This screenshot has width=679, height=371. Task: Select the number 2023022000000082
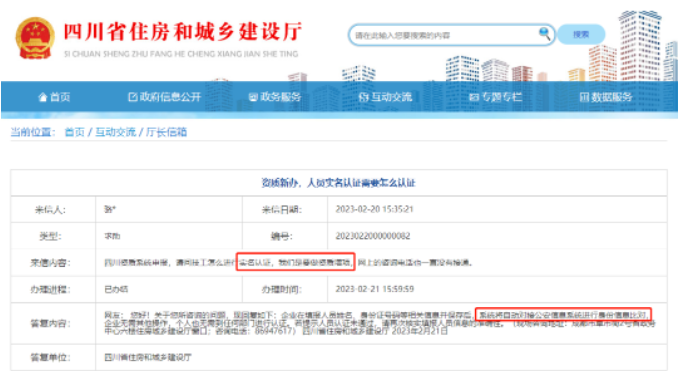pos(373,236)
